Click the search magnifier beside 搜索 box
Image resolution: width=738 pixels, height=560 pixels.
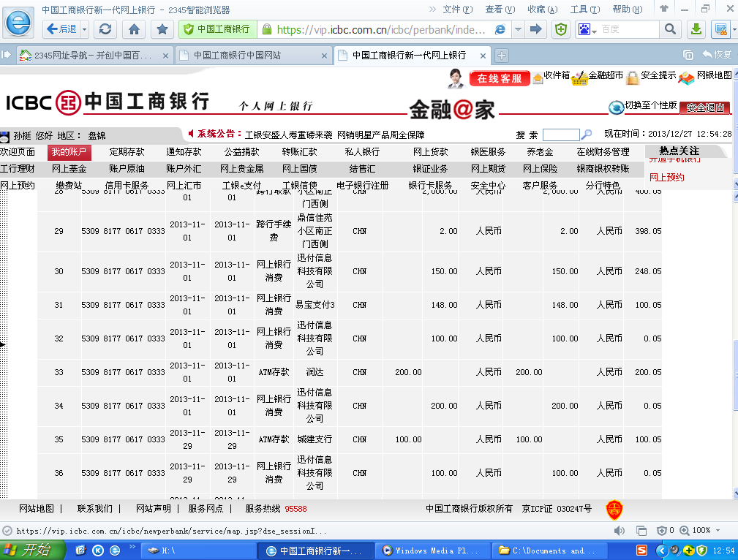pos(586,135)
